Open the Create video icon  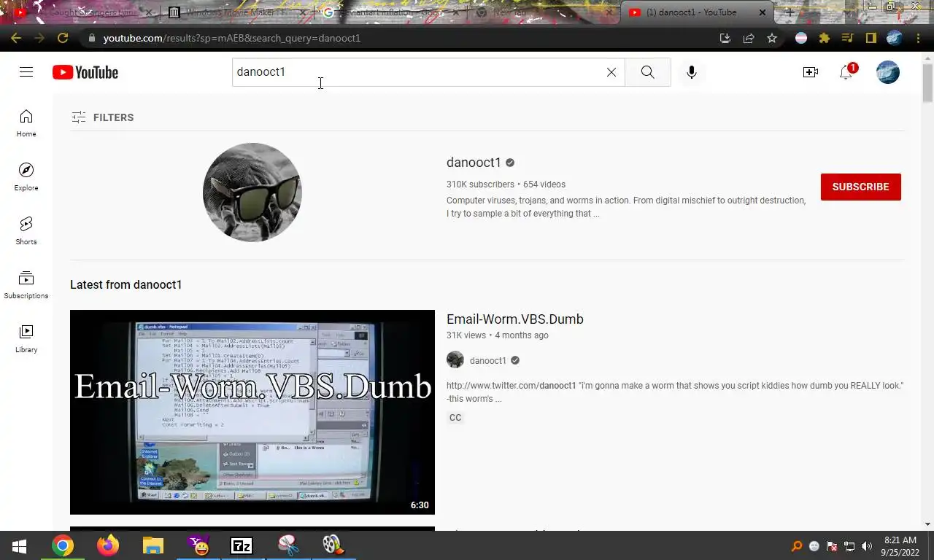click(x=811, y=72)
